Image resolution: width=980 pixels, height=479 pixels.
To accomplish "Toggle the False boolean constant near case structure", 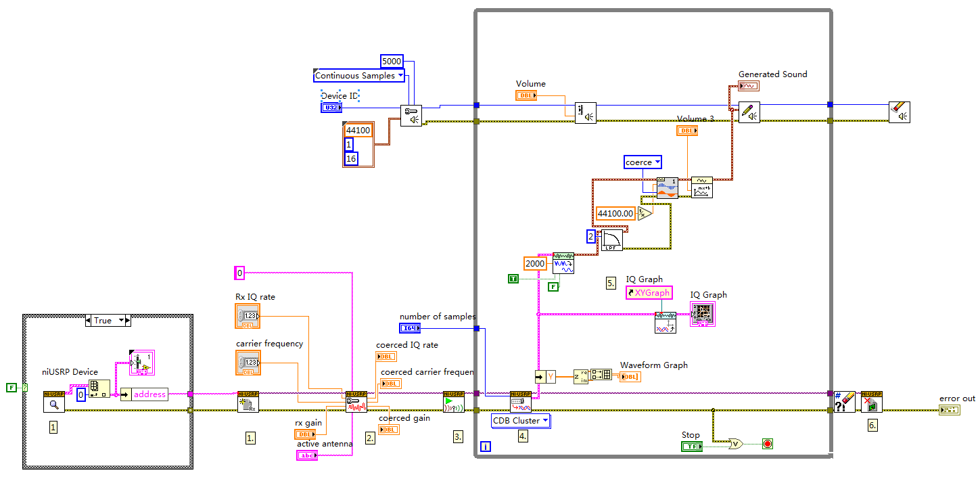I will click(11, 388).
